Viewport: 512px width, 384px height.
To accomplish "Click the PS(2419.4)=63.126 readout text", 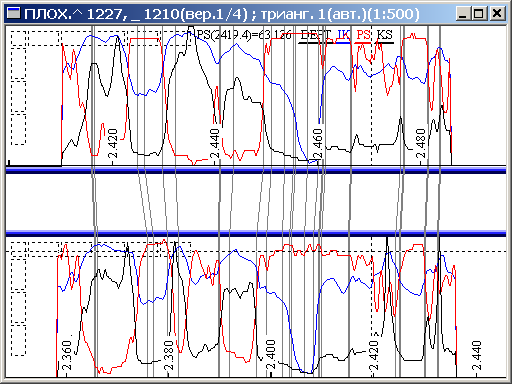I will coord(244,35).
